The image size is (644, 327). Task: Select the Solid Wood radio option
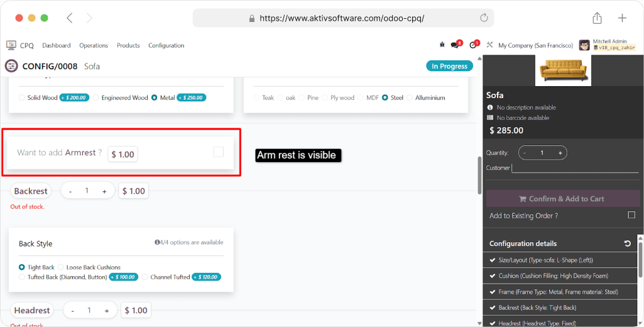22,97
